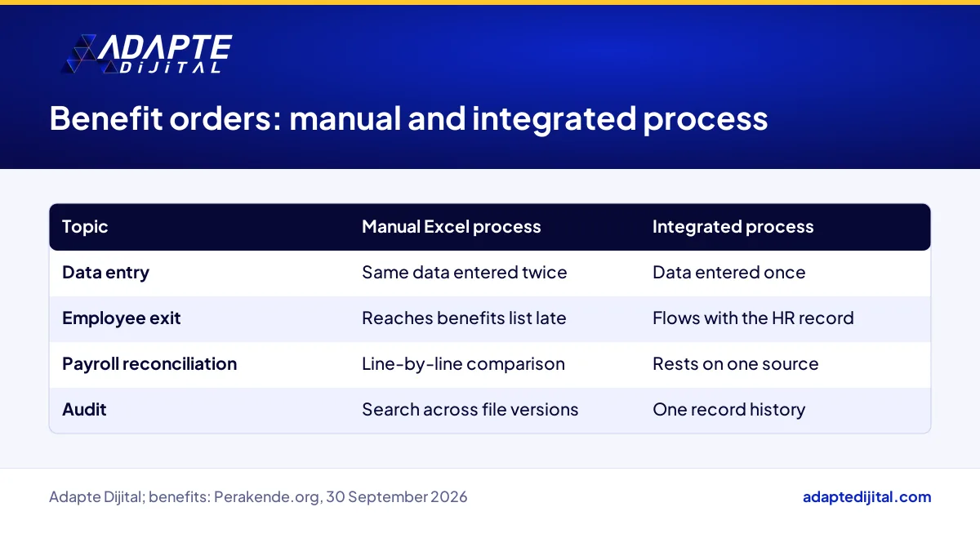
Task: Click the 'Rests on one source' cell
Action: point(735,364)
